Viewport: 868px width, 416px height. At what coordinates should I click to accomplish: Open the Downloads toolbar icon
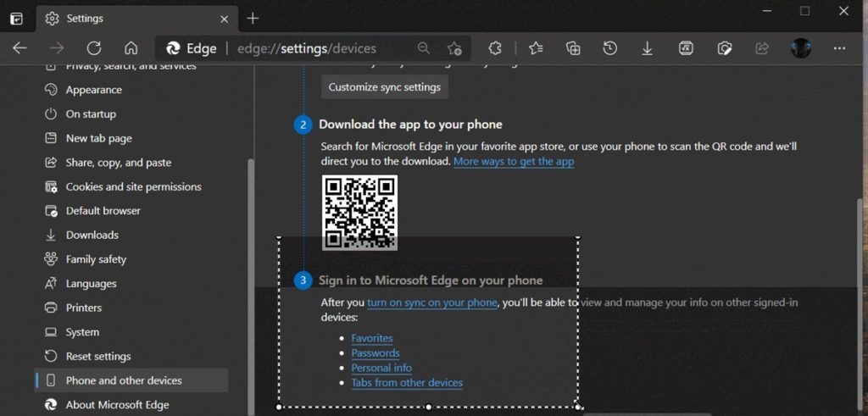tap(647, 48)
